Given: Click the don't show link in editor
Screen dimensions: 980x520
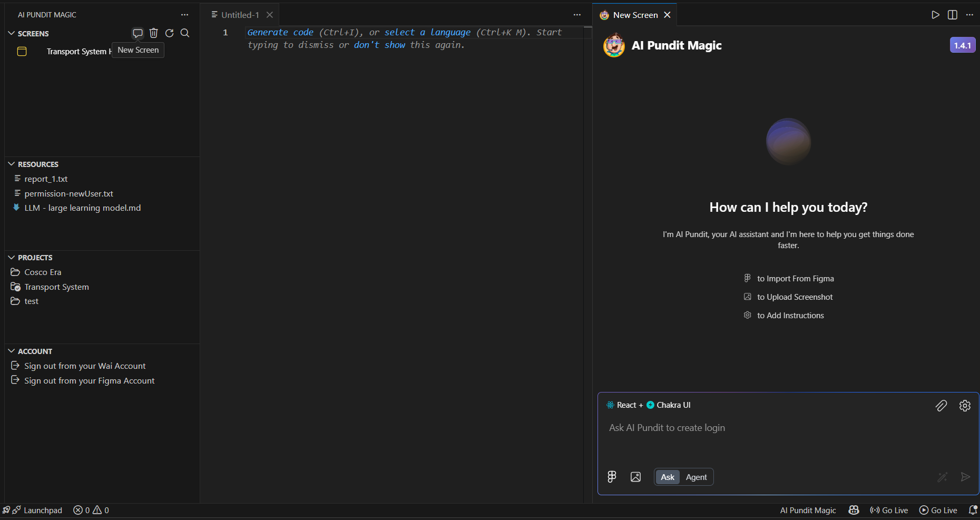Looking at the screenshot, I should point(379,45).
